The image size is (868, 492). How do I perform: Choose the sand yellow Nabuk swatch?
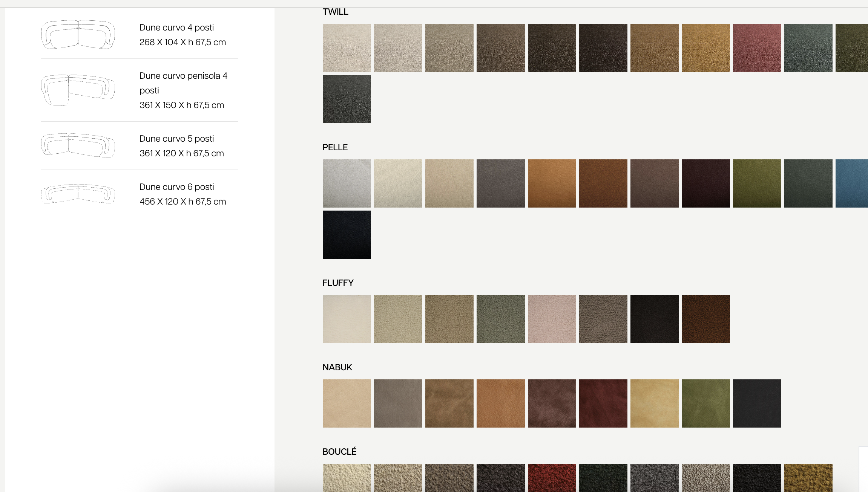(x=655, y=403)
